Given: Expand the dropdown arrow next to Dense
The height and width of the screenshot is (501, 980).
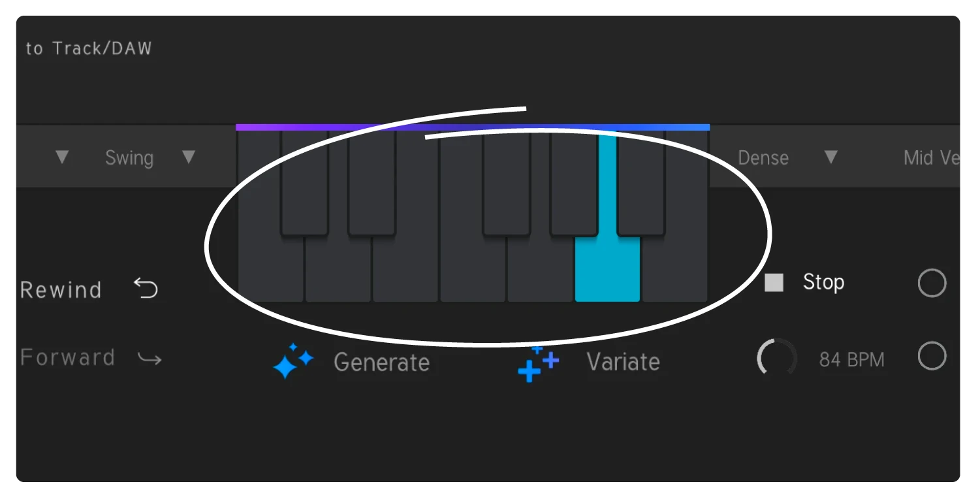Looking at the screenshot, I should pyautogui.click(x=830, y=157).
